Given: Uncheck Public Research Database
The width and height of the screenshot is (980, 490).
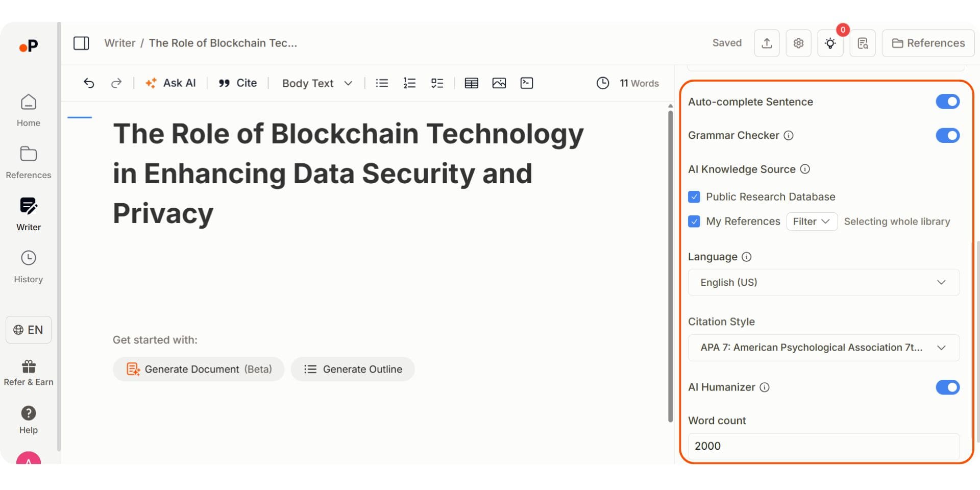Looking at the screenshot, I should [694, 197].
